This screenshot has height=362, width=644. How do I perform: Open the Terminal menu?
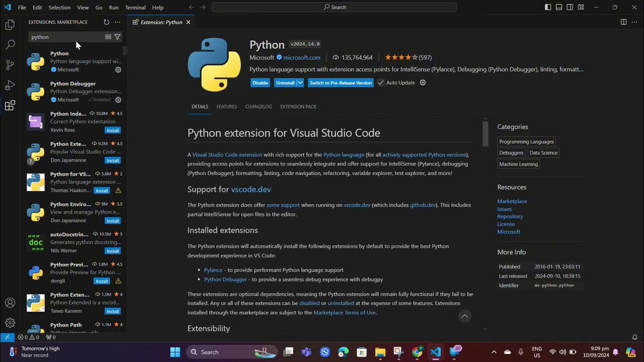135,8
